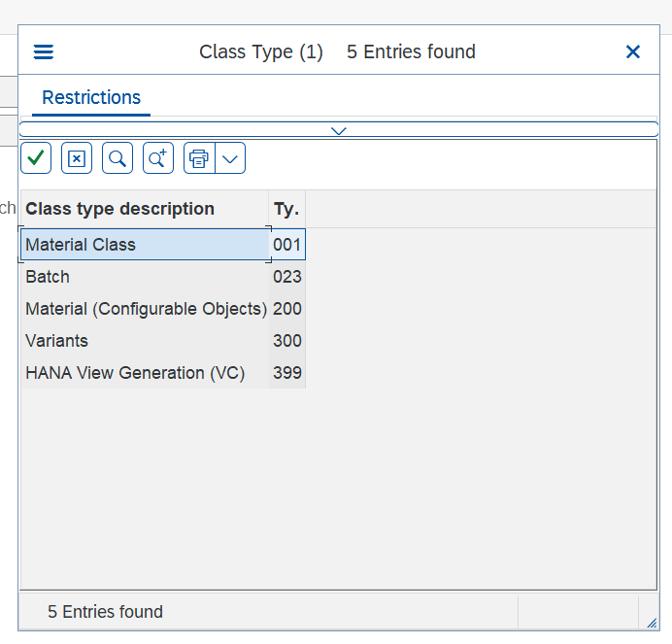Confirm selection with the green checkmark

(36, 157)
